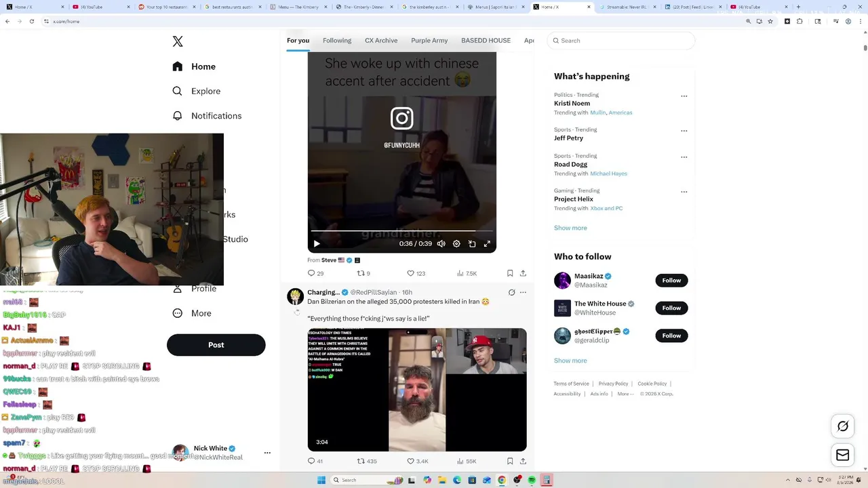Viewport: 868px width, 488px height.
Task: Mute the video using volume icon
Action: [441, 244]
